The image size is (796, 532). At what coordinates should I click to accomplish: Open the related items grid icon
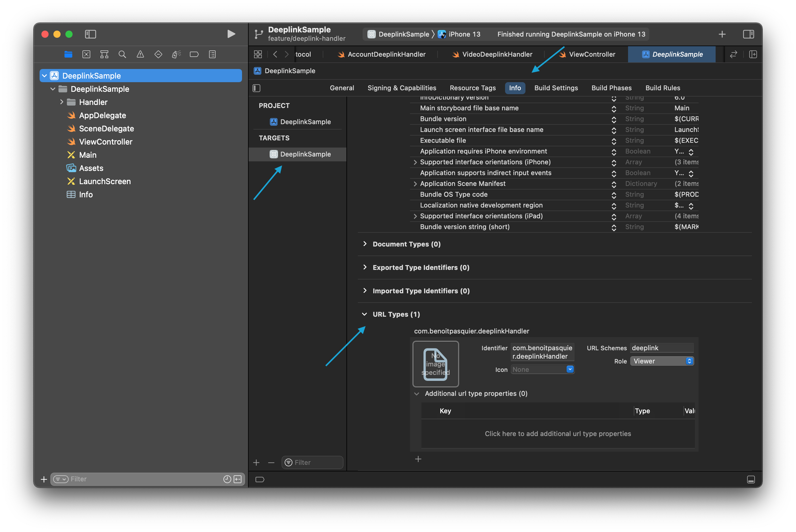[x=258, y=54]
